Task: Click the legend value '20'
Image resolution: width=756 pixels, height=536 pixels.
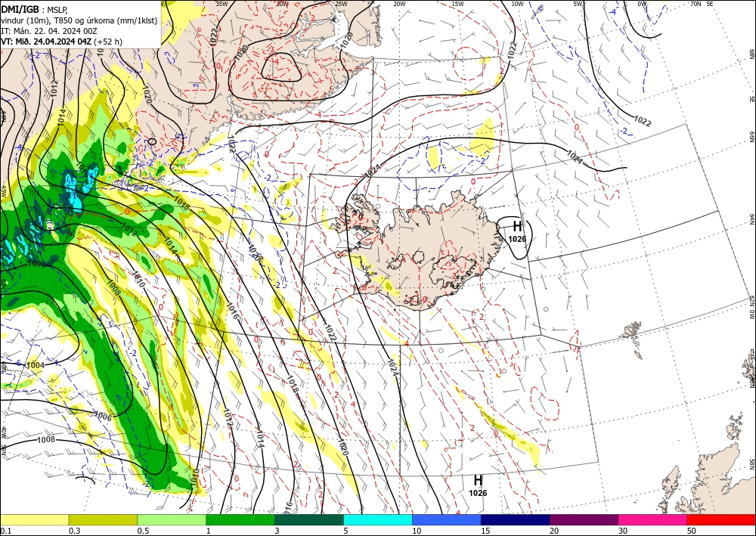Action: (554, 531)
